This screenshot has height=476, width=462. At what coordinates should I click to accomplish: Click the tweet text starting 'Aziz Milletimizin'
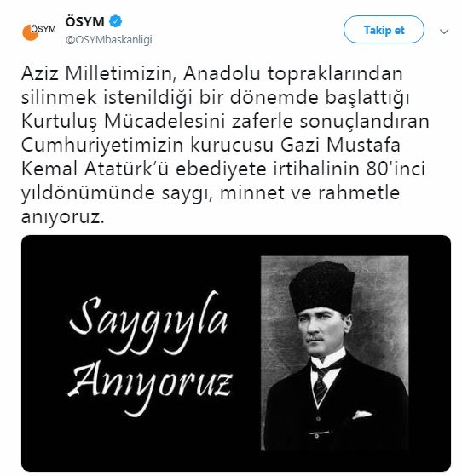[225, 145]
